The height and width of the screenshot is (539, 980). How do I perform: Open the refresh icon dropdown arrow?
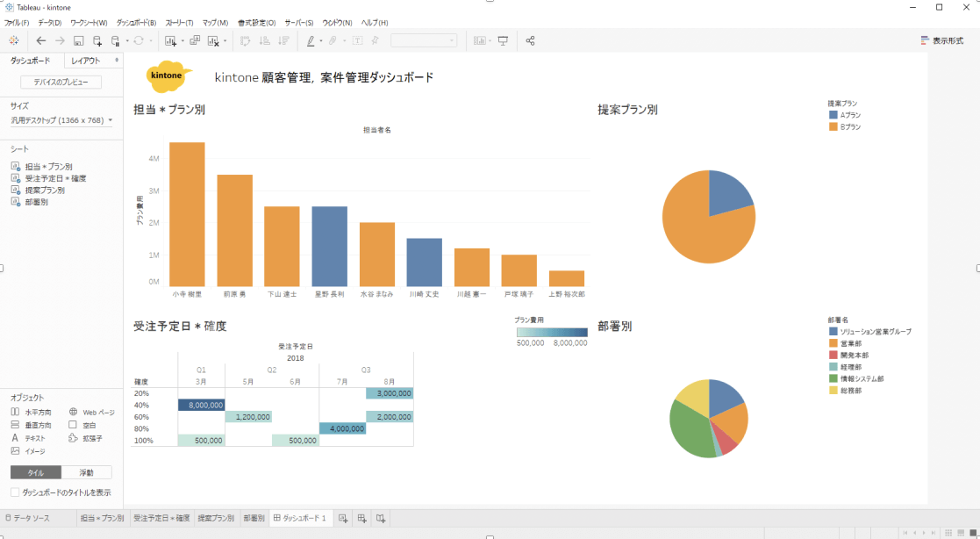pyautogui.click(x=150, y=41)
